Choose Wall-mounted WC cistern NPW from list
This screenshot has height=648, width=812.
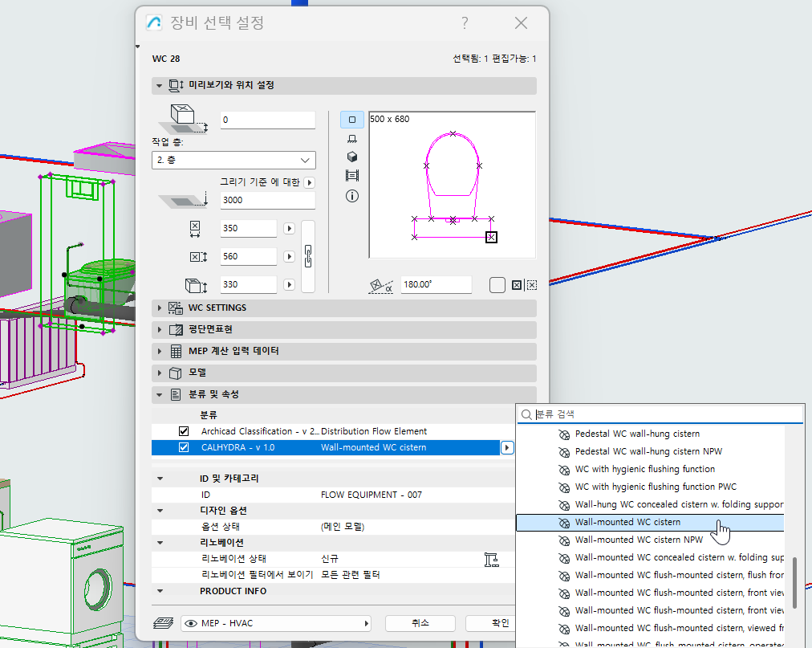pos(639,540)
